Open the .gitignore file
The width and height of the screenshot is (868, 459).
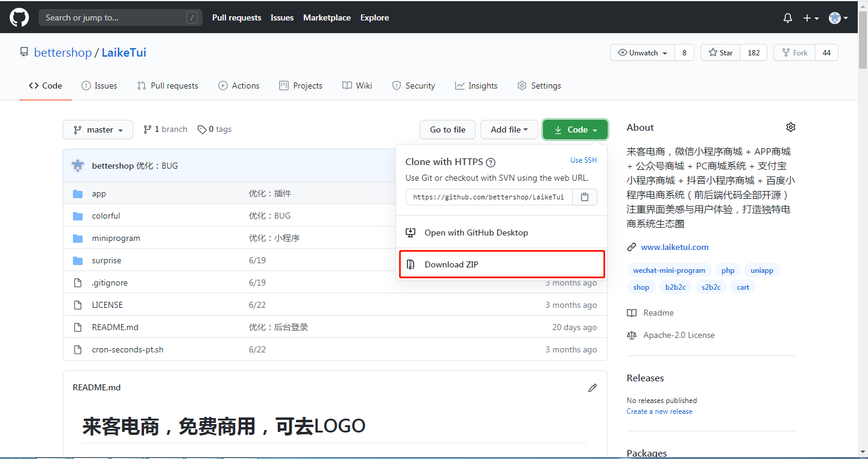(110, 283)
